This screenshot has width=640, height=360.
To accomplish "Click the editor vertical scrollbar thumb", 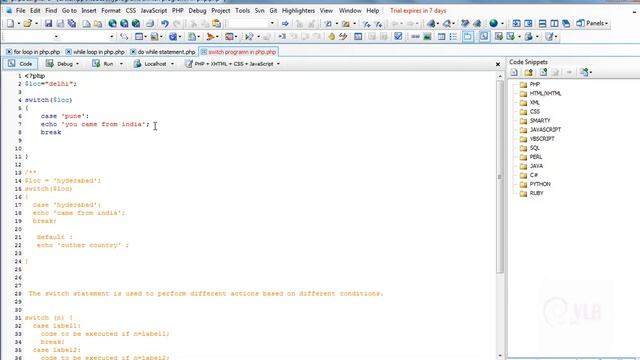I will pyautogui.click(x=500, y=176).
